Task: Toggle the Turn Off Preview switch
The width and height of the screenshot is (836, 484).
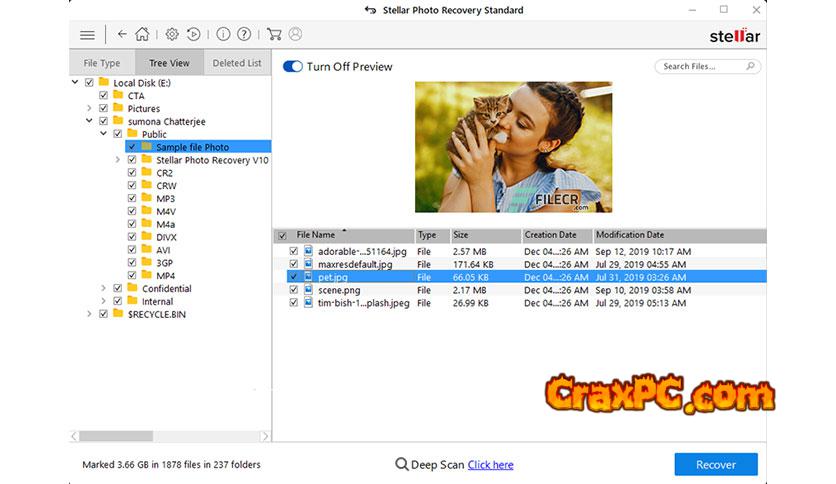Action: [293, 67]
